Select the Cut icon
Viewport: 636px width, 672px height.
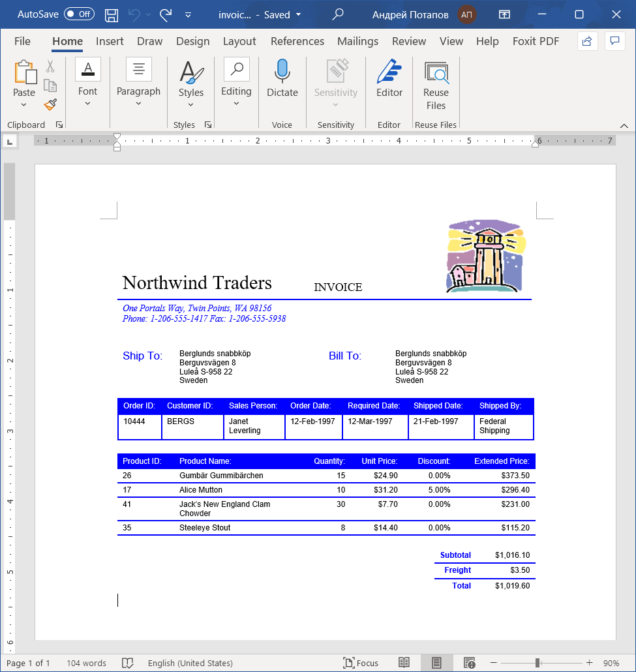50,66
